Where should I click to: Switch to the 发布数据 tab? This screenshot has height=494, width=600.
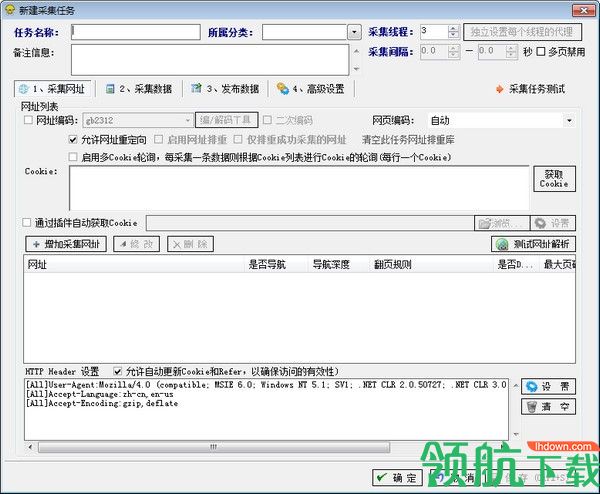[225, 89]
